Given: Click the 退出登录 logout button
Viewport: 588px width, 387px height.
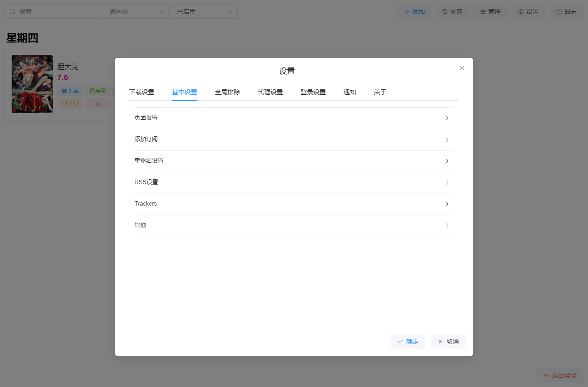Looking at the screenshot, I should coord(560,375).
